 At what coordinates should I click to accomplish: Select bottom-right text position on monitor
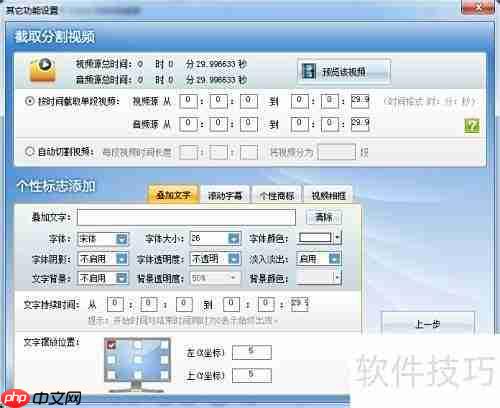coord(164,375)
